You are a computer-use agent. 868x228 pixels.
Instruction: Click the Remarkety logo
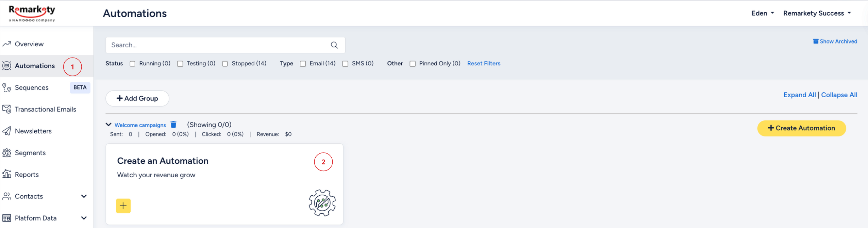click(32, 14)
